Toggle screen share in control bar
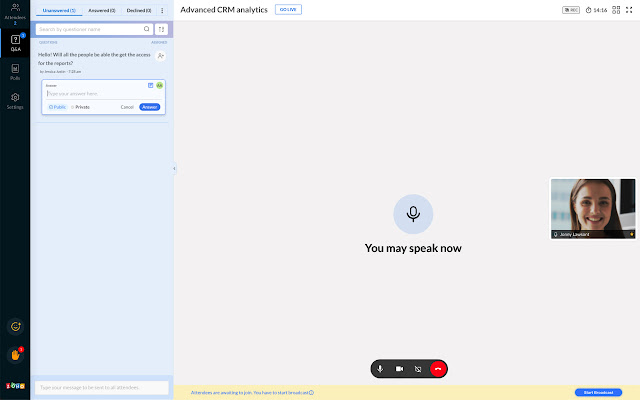 (418, 369)
